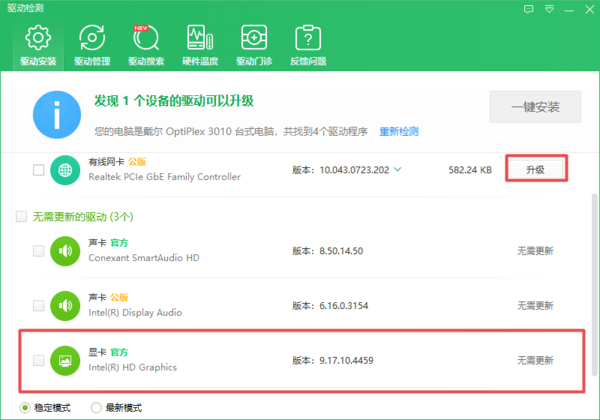The image size is (600, 420).
Task: Click 升级 to upgrade the network driver
Action: click(535, 169)
